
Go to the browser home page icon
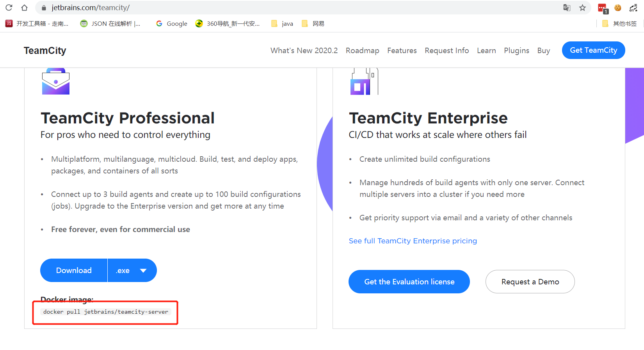24,7
